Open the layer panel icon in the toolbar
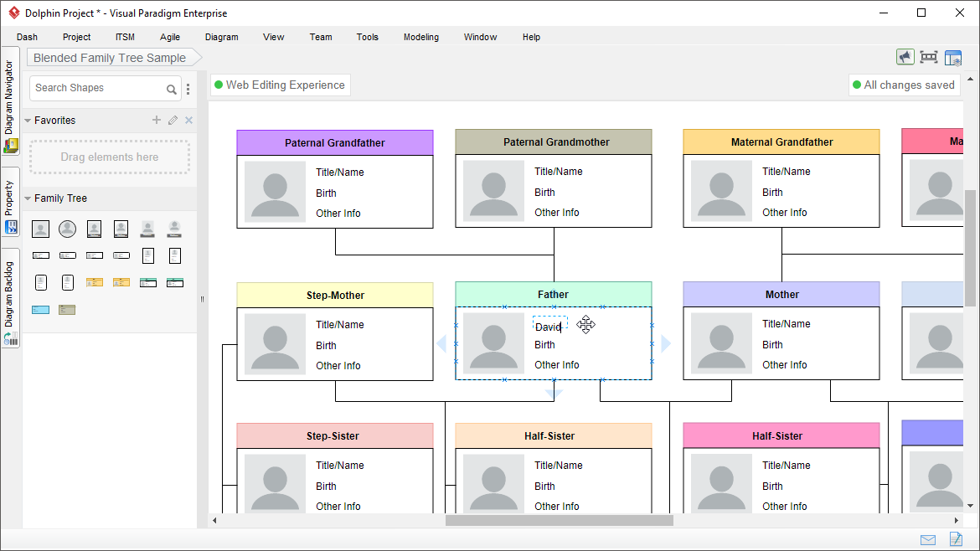This screenshot has width=980, height=551. pyautogui.click(x=953, y=57)
